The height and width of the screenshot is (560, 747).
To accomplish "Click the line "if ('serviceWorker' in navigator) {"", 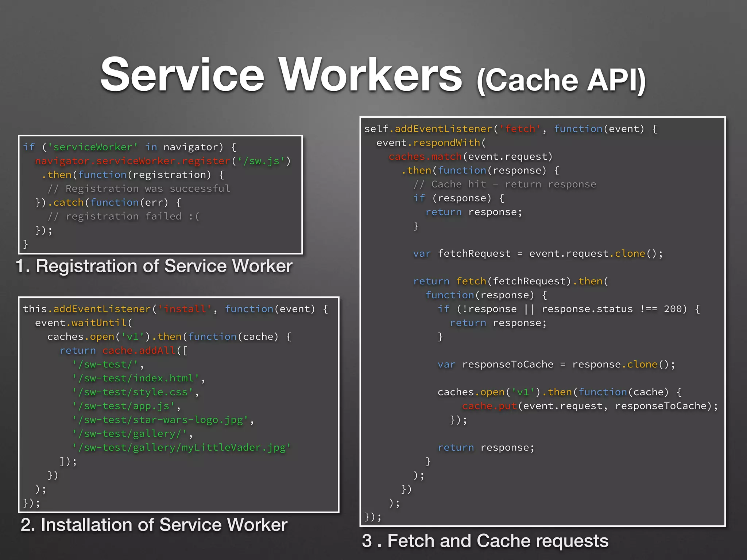I will (x=130, y=147).
